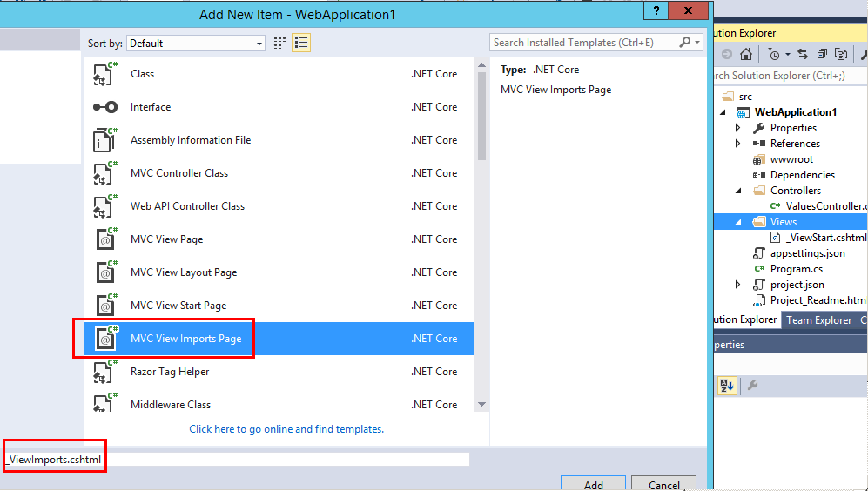The image size is (868, 491).
Task: Click the MVC View Start Page icon
Action: 106,306
